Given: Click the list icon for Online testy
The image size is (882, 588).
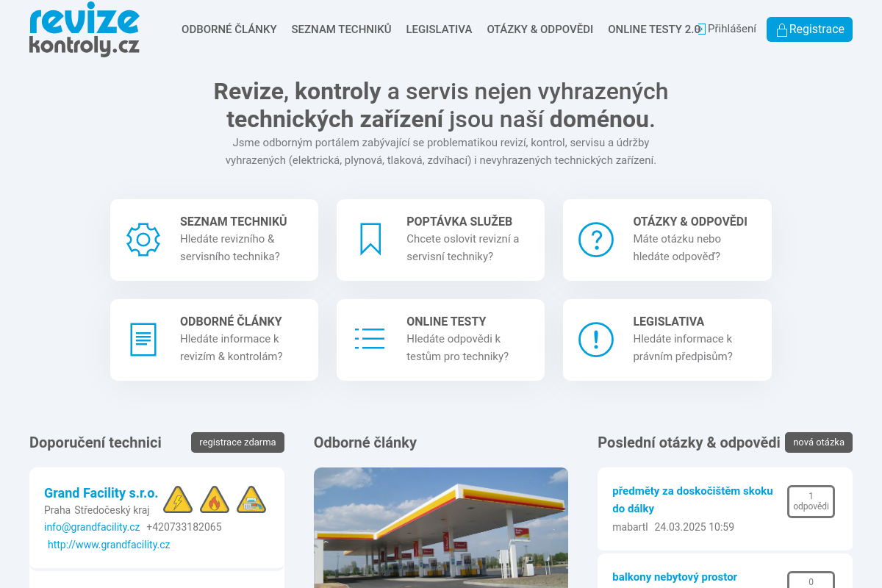Looking at the screenshot, I should 370,339.
